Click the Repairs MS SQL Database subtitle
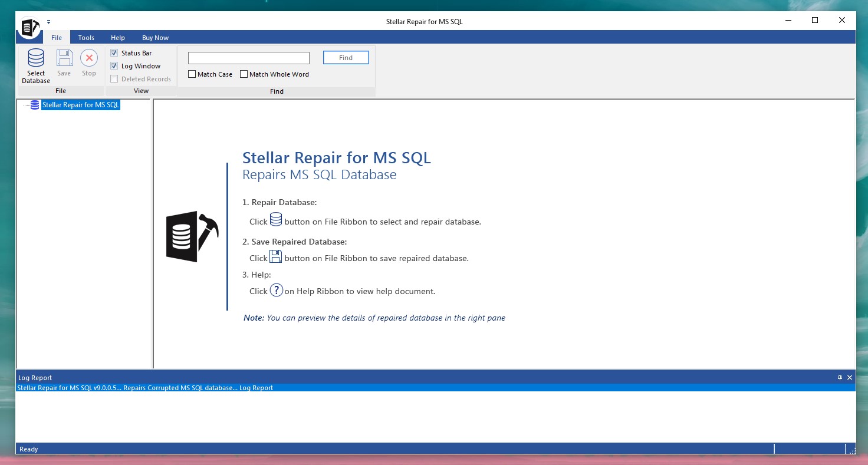 coord(320,175)
